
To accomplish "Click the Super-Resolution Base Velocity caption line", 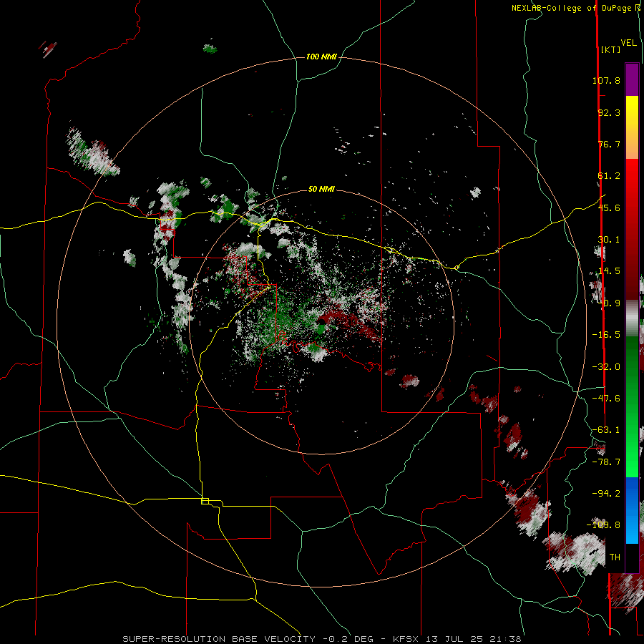I will (x=321, y=639).
